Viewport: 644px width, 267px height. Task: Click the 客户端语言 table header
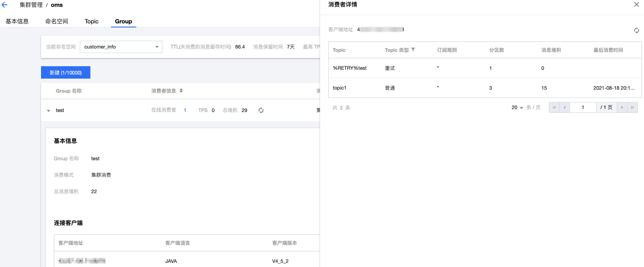(x=177, y=243)
